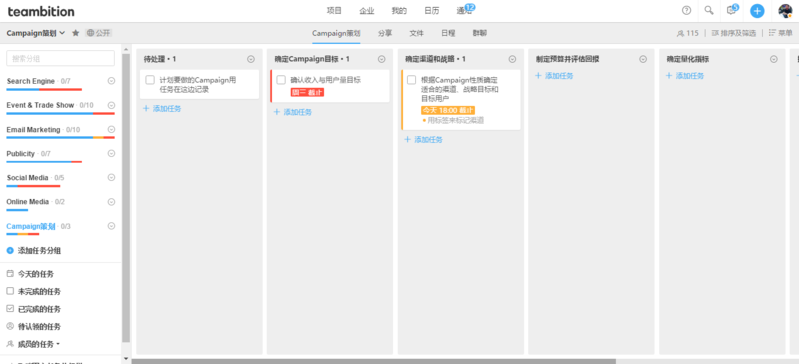Open 确定Campaign目标 column options menu

pos(382,59)
